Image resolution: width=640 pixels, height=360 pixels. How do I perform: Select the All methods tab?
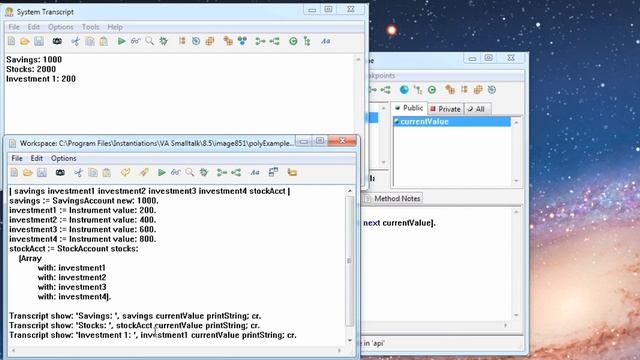point(476,109)
